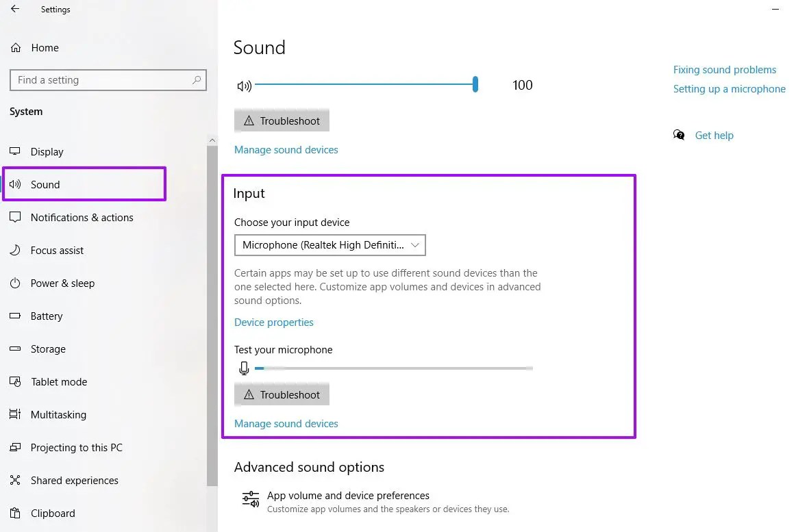The width and height of the screenshot is (796, 532).
Task: Open the Device properties link
Action: [273, 322]
